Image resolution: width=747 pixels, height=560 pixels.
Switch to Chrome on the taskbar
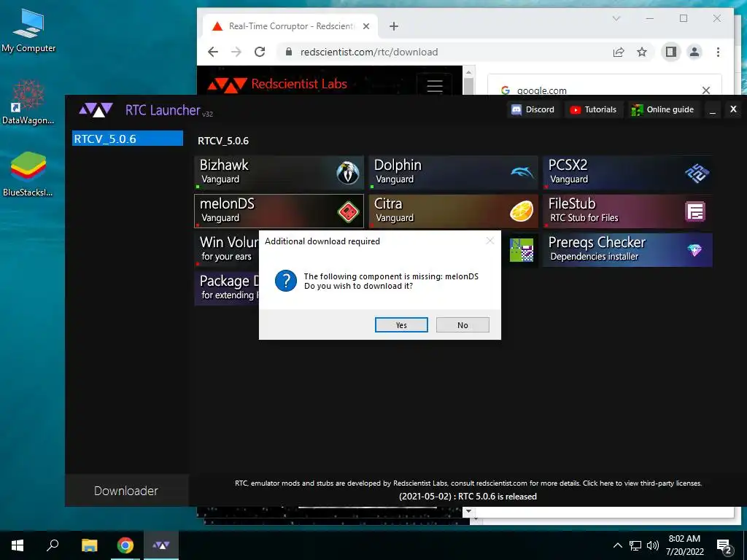[125, 545]
